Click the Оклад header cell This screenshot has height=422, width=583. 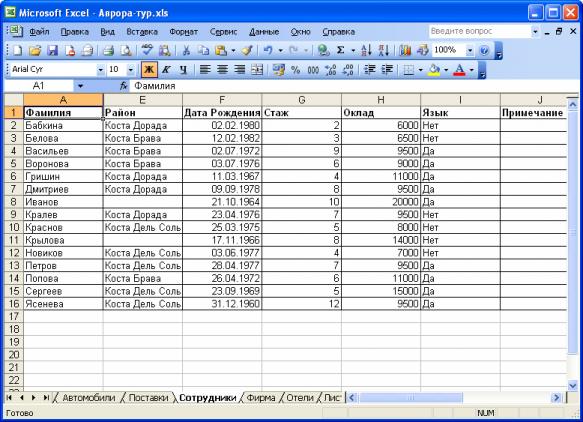point(381,113)
